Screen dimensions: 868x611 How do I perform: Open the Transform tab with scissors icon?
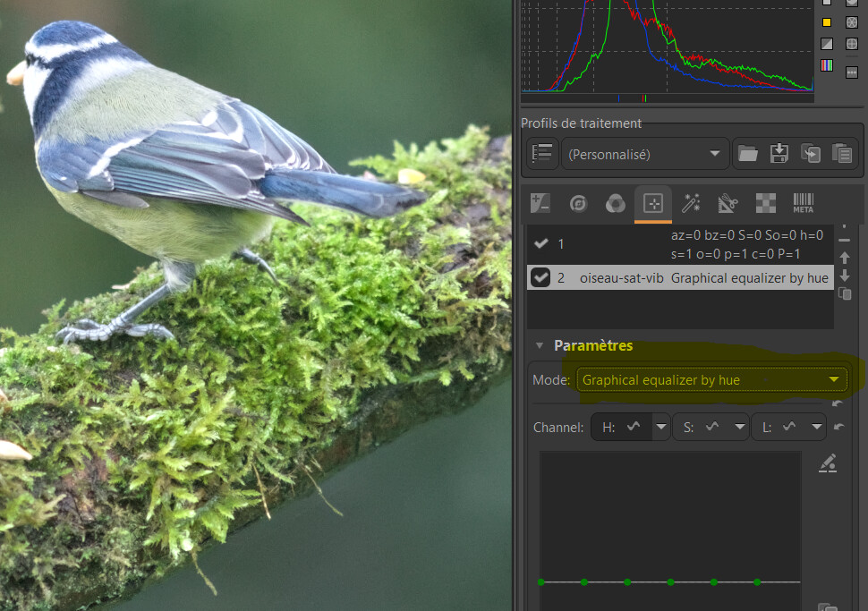728,203
